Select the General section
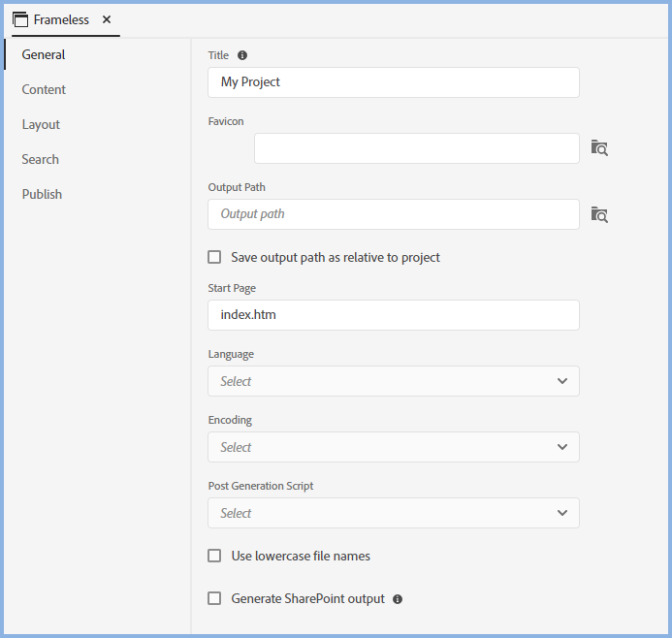 [x=44, y=54]
